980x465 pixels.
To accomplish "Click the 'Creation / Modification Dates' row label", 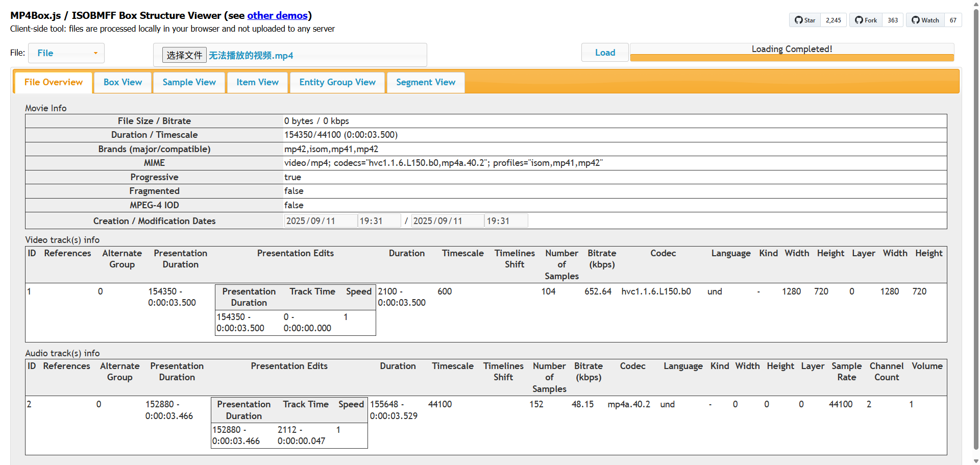I will coord(154,221).
